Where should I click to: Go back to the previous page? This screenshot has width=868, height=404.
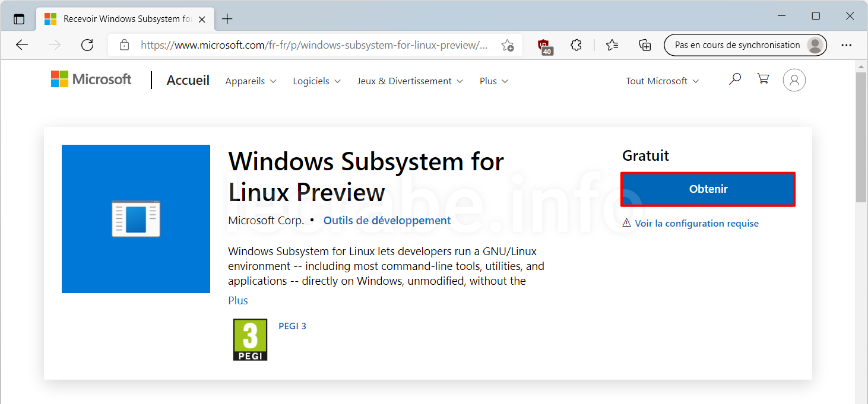[x=22, y=45]
